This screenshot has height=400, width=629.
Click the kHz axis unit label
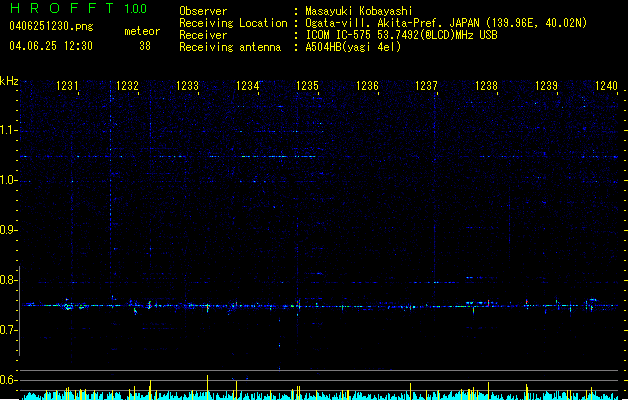pos(9,81)
